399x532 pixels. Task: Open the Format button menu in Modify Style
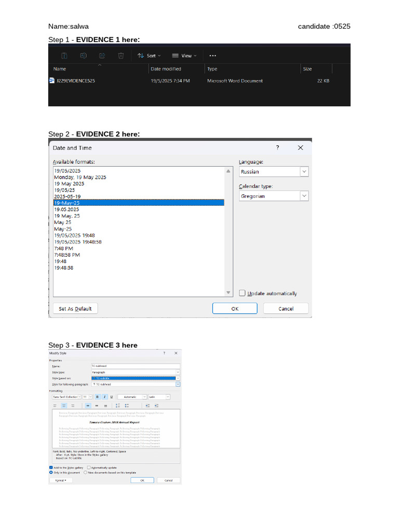coord(61,481)
